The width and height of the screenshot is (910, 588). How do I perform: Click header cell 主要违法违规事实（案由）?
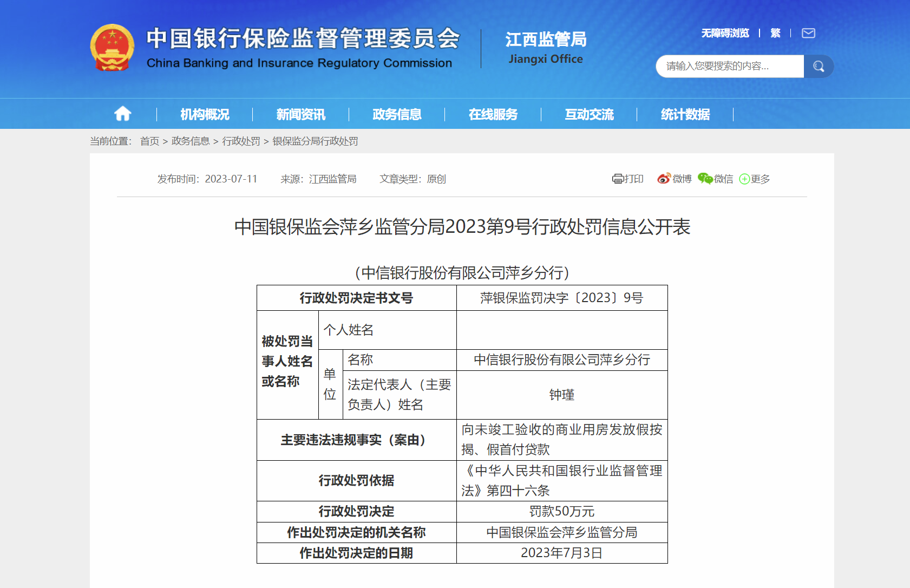(x=357, y=440)
